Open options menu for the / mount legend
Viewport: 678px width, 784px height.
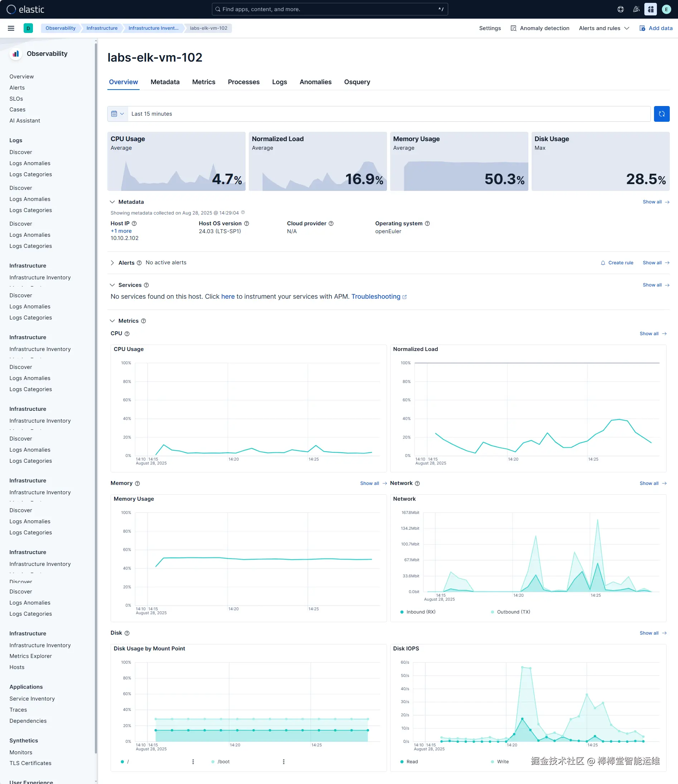tap(193, 761)
